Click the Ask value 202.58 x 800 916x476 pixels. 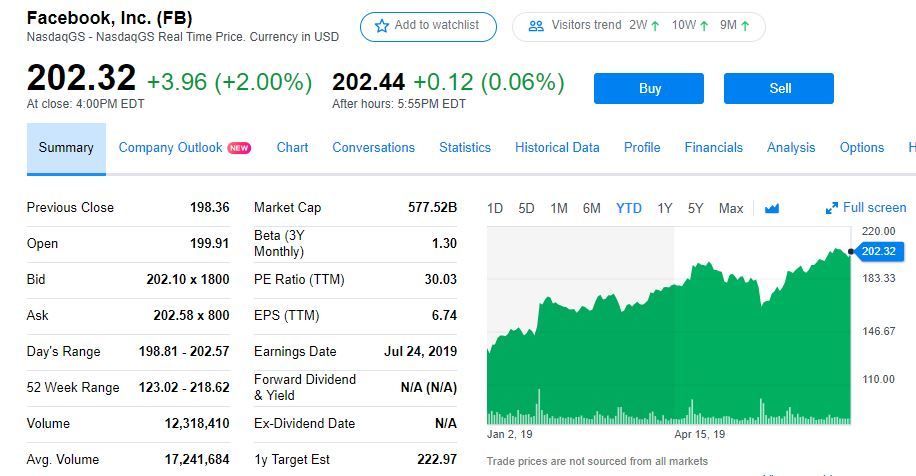coord(191,315)
